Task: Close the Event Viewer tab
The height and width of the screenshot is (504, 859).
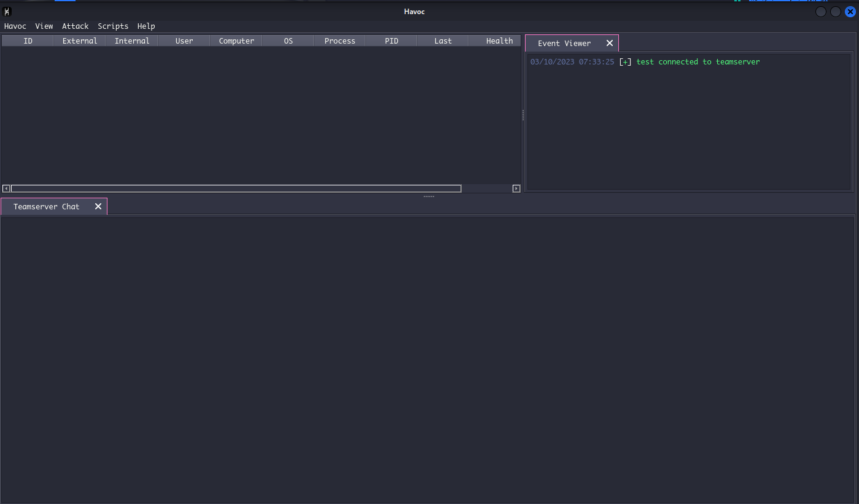Action: click(610, 43)
